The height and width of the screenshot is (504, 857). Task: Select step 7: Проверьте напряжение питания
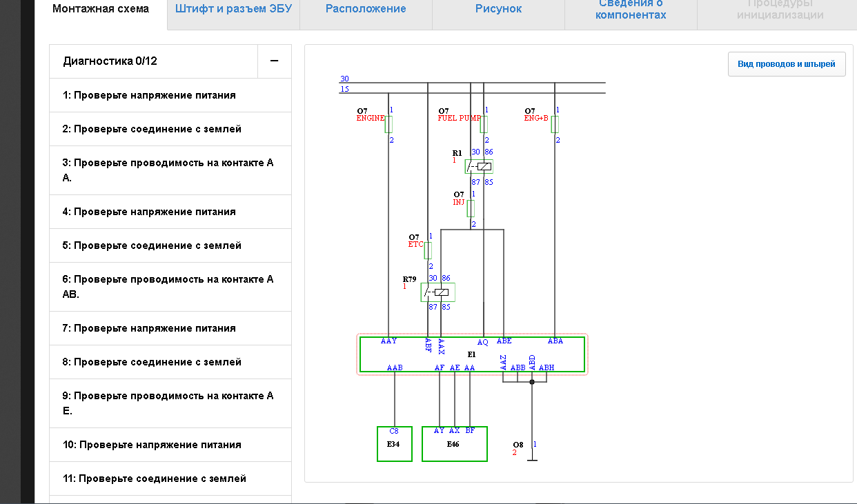pyautogui.click(x=170, y=328)
